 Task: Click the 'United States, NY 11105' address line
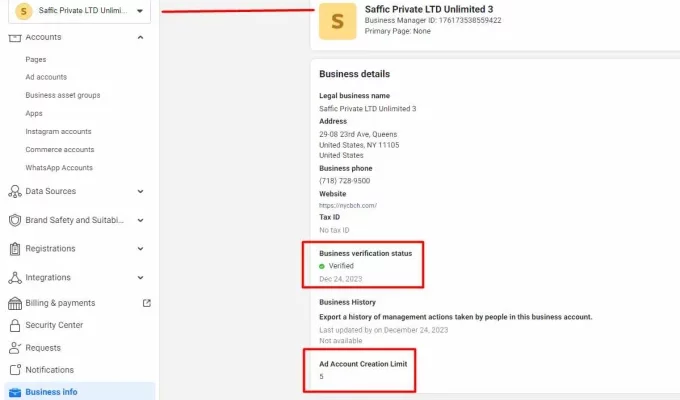[359, 145]
